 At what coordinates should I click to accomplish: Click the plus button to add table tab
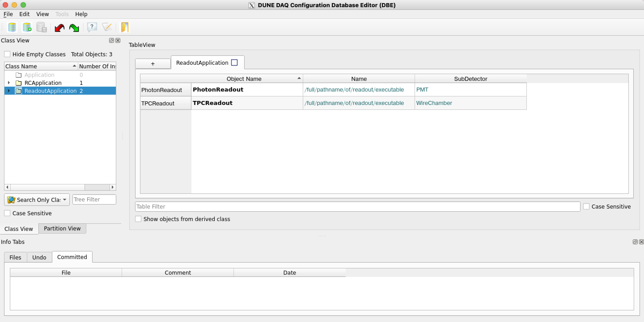coord(153,64)
